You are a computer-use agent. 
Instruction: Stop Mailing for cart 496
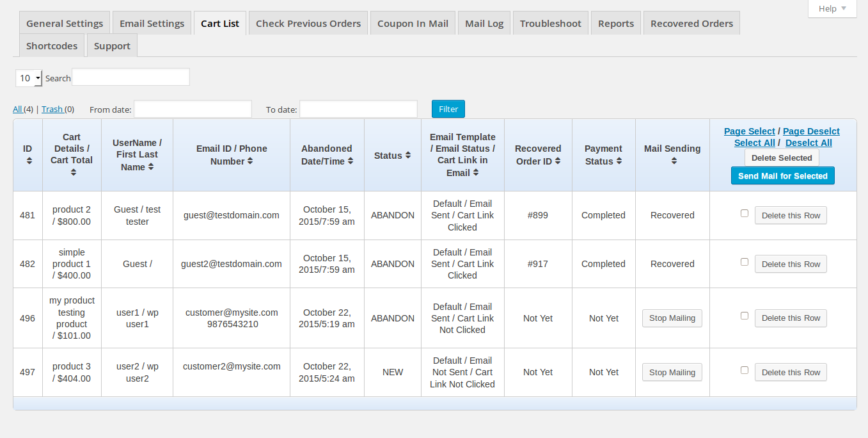[672, 318]
